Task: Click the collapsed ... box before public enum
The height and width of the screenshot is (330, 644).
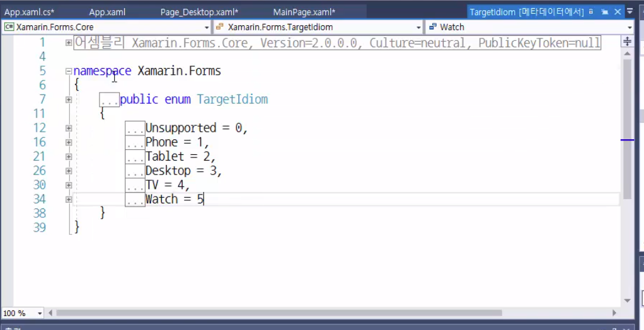Action: [109, 100]
